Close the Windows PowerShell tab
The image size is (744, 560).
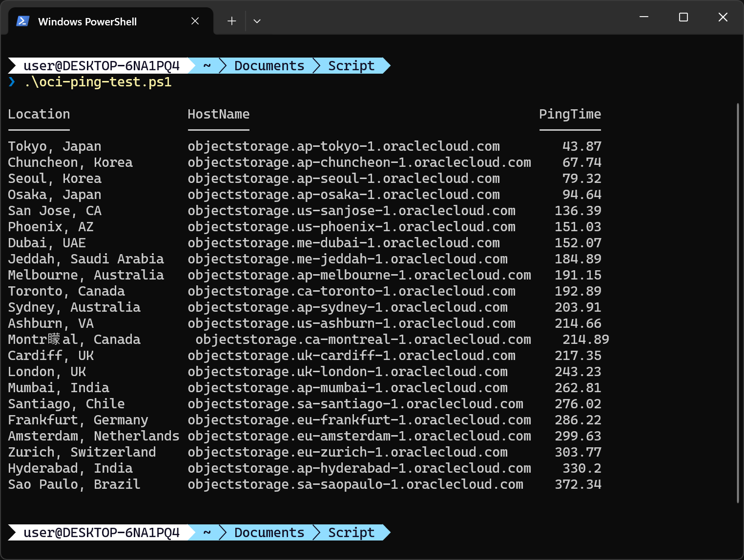tap(195, 21)
